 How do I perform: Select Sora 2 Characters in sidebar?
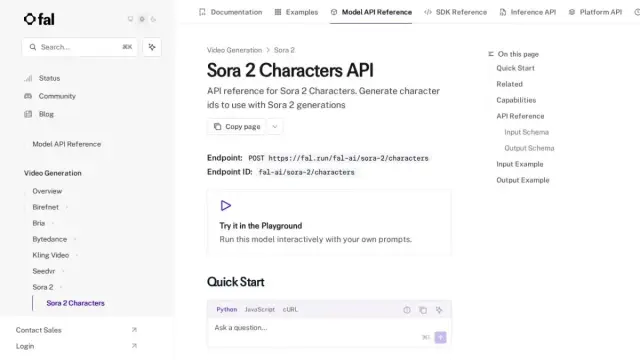point(76,303)
